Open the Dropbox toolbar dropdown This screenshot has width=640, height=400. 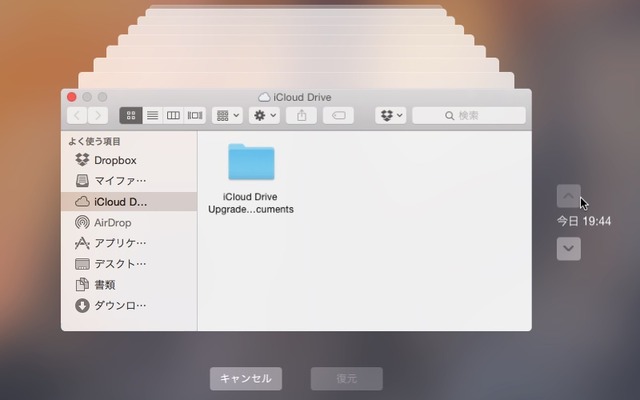[x=391, y=116]
